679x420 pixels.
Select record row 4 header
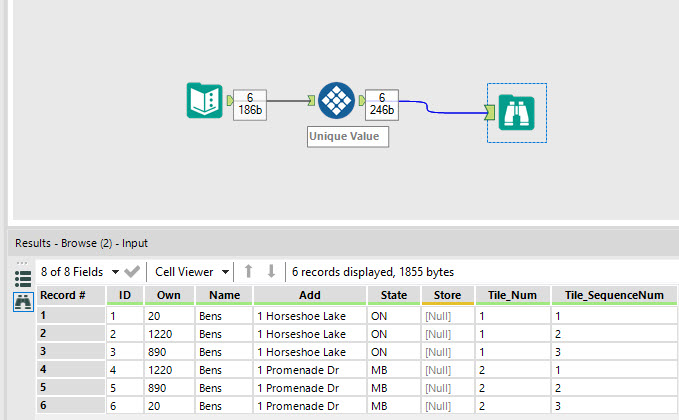(70, 368)
